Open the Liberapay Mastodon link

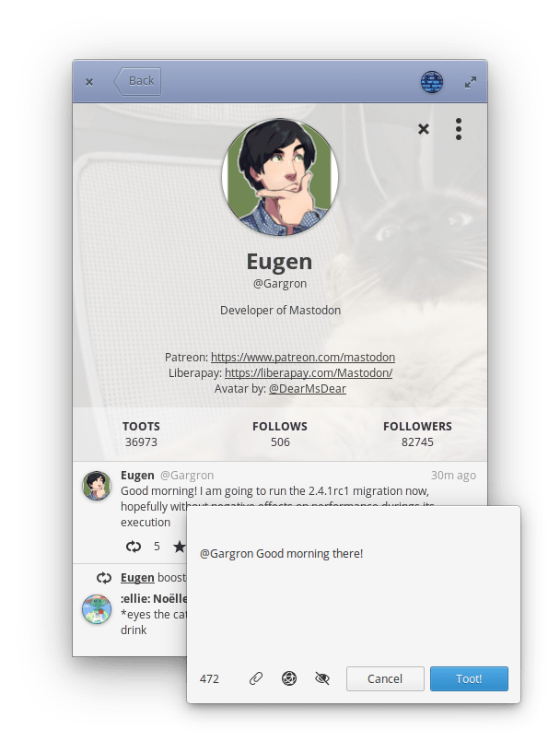309,373
